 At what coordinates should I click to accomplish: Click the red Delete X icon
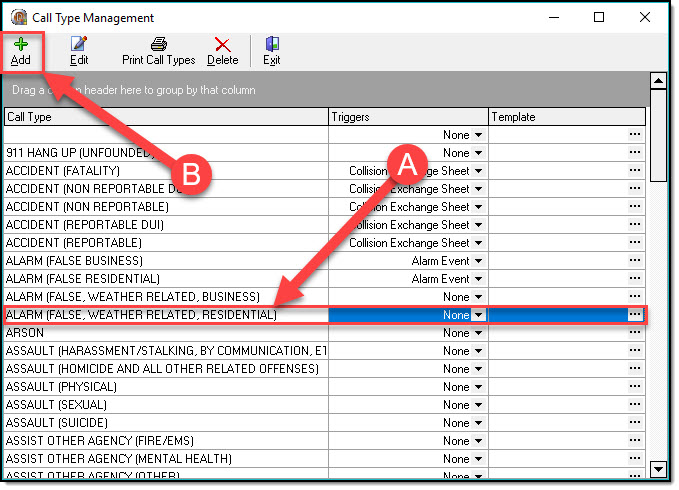pyautogui.click(x=222, y=43)
